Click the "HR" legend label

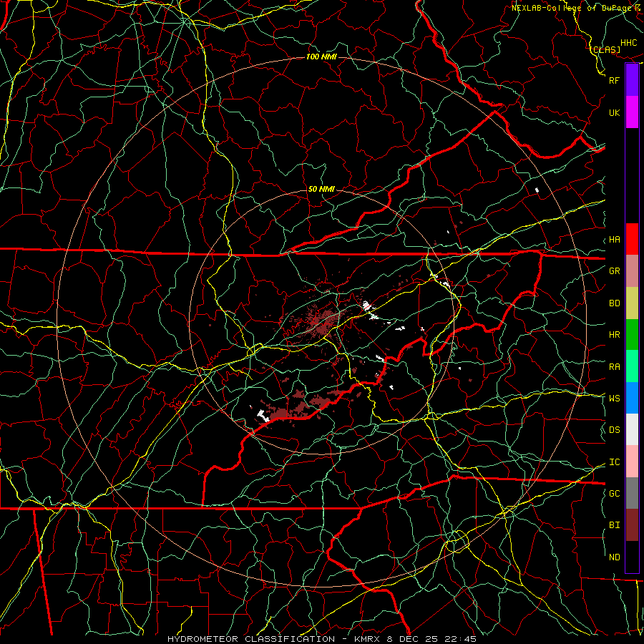click(614, 335)
